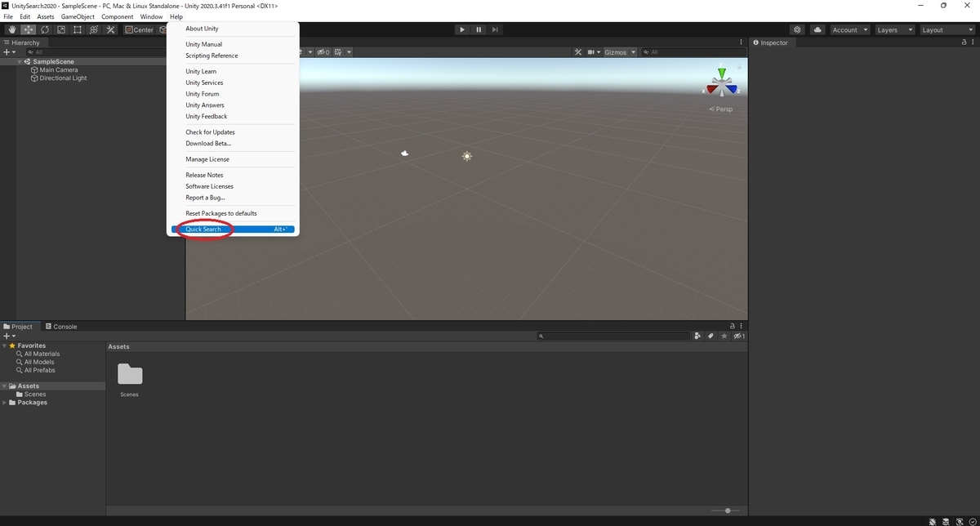The width and height of the screenshot is (980, 526).
Task: Switch to the Console tab
Action: click(62, 326)
